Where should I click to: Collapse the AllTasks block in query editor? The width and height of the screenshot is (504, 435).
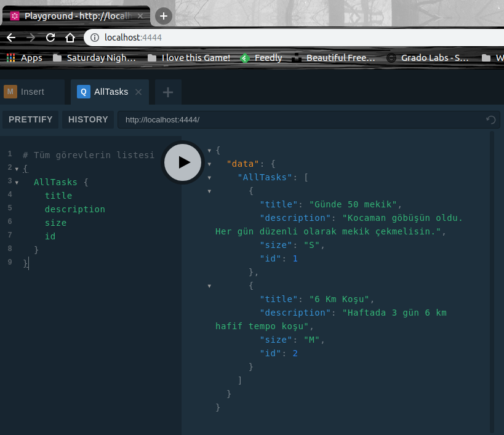click(17, 183)
